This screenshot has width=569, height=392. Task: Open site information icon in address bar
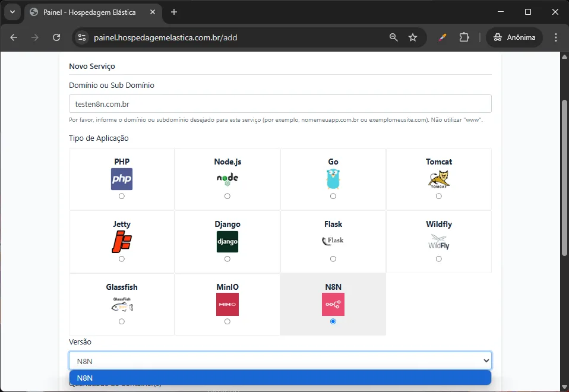[x=82, y=37]
